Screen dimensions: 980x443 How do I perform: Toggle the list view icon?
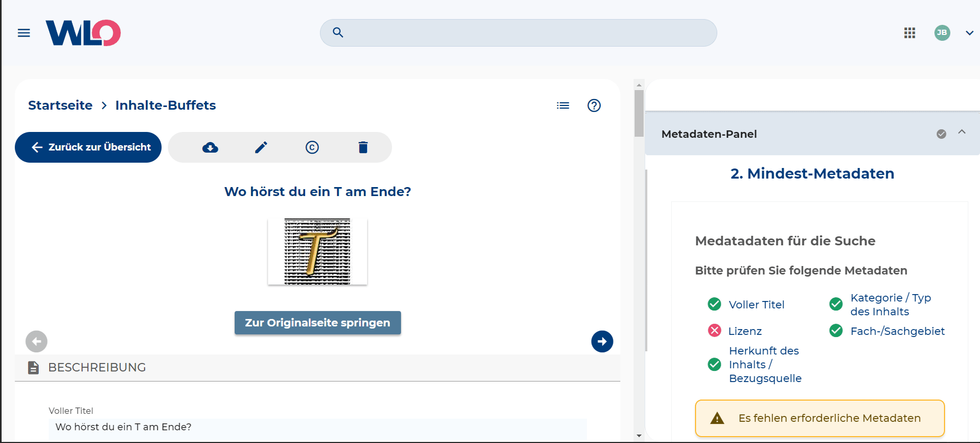(x=563, y=105)
